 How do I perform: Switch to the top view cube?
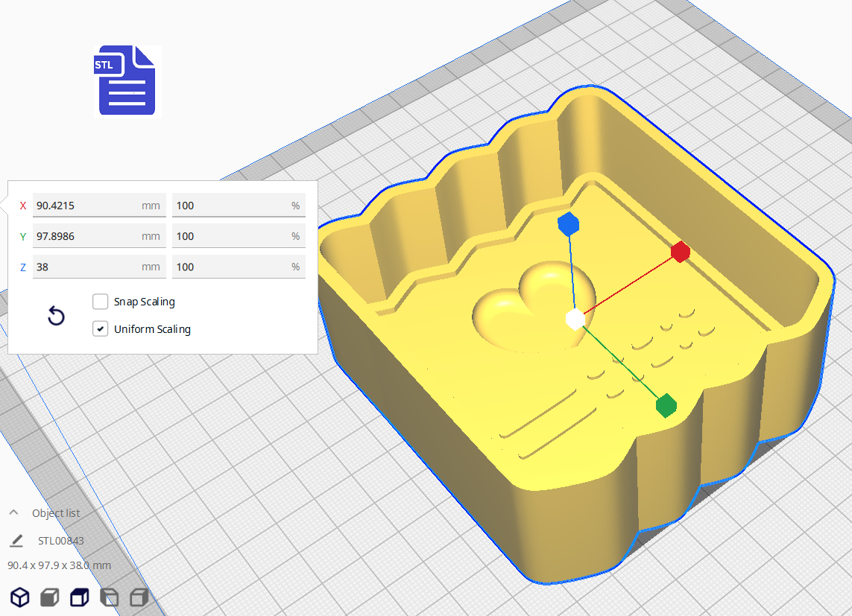pyautogui.click(x=79, y=597)
